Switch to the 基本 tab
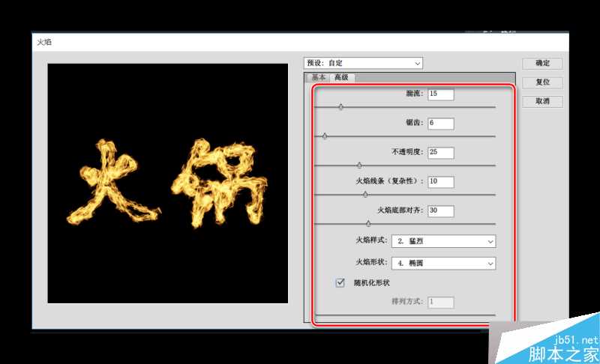Image resolution: width=600 pixels, height=364 pixels. coord(319,78)
